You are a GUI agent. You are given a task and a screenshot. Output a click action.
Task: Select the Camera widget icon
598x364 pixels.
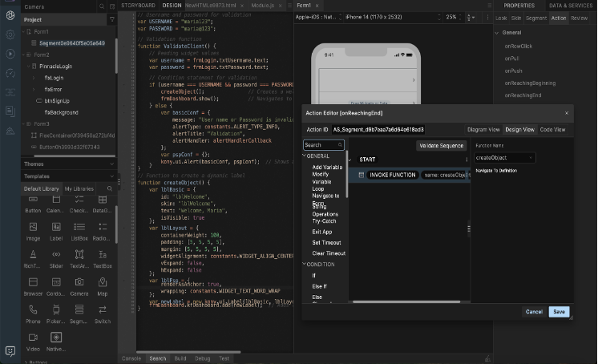pyautogui.click(x=79, y=282)
